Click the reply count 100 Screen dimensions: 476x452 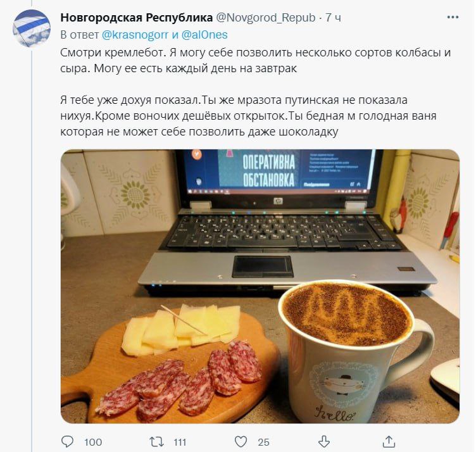pyautogui.click(x=93, y=443)
